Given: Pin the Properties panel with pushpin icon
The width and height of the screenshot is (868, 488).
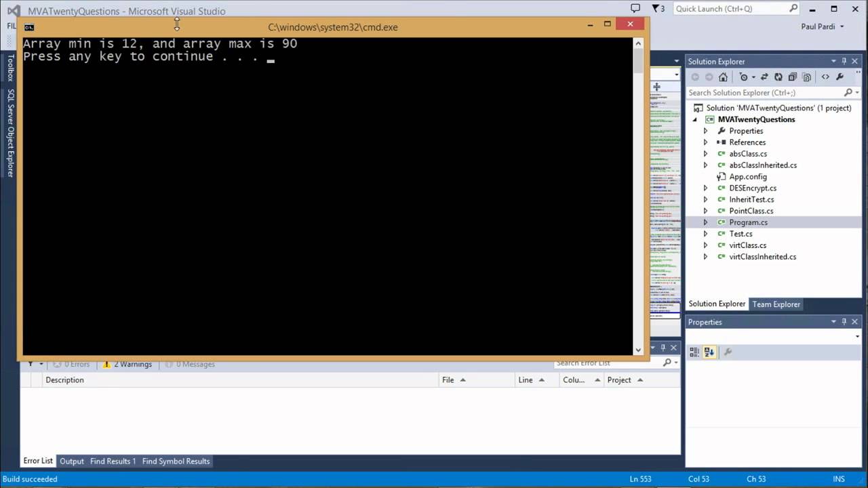Looking at the screenshot, I should pos(844,322).
